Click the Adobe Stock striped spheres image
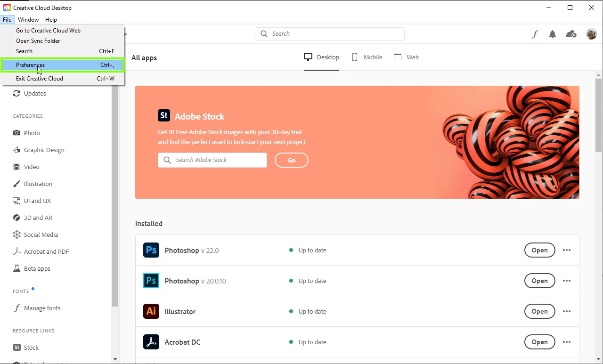This screenshot has height=364, width=603. 510,142
